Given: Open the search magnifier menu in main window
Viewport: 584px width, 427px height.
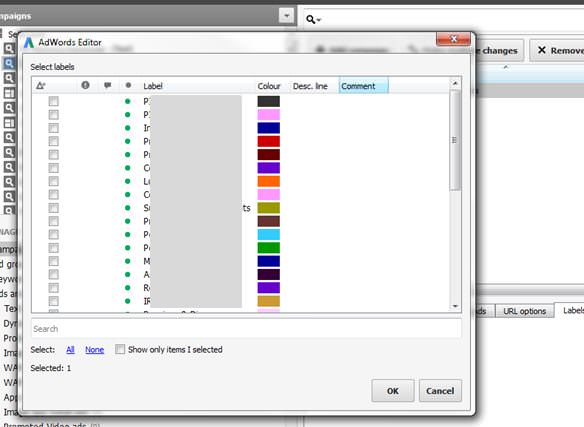Looking at the screenshot, I should pos(313,19).
